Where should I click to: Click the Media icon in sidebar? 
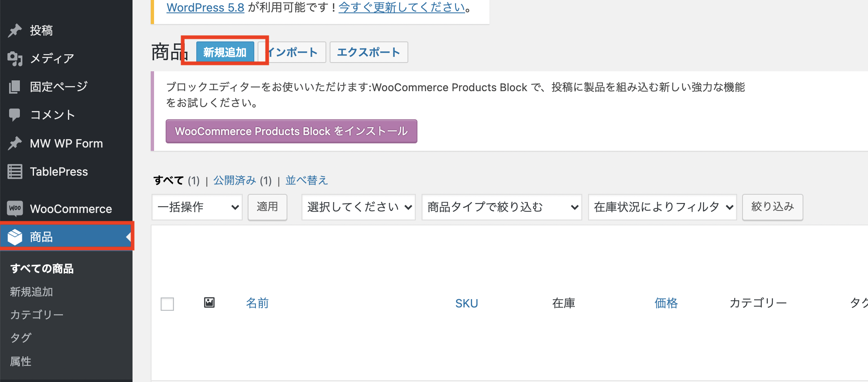pyautogui.click(x=15, y=59)
